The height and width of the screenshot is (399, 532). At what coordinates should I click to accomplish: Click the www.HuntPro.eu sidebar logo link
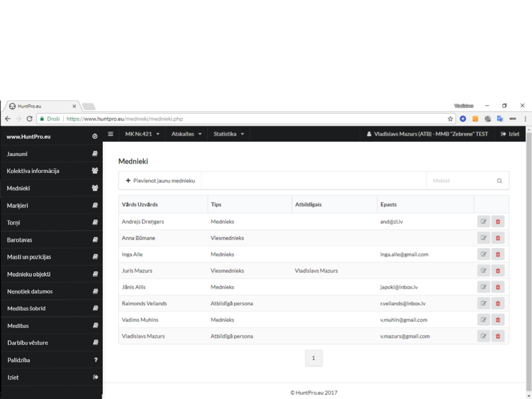28,137
